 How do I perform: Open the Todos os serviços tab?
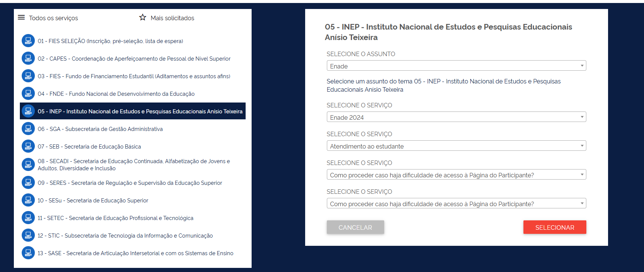[54, 18]
